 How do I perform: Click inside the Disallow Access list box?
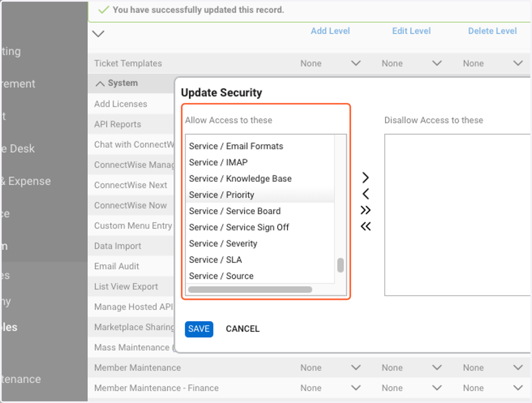[458, 215]
